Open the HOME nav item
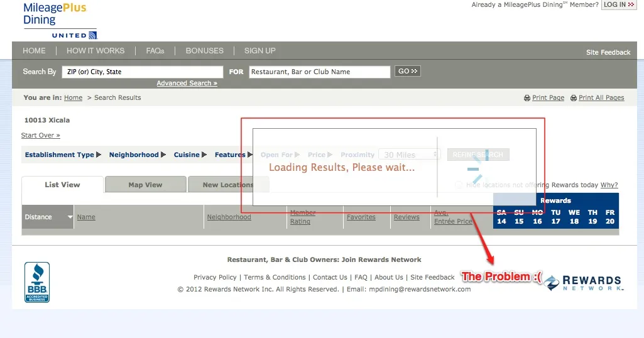 click(x=34, y=51)
